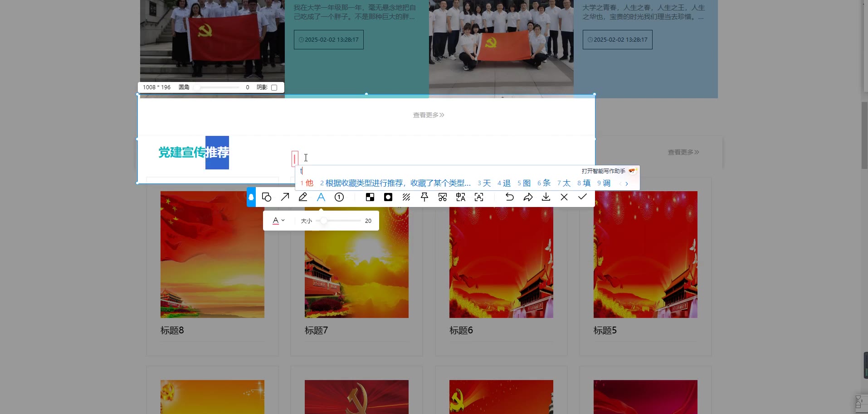This screenshot has width=868, height=414.
Task: Click the 1008 * 196 selection size label
Action: coord(156,87)
